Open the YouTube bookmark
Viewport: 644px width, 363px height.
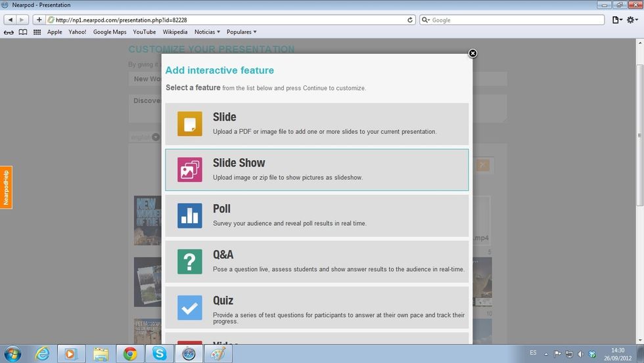(x=144, y=32)
